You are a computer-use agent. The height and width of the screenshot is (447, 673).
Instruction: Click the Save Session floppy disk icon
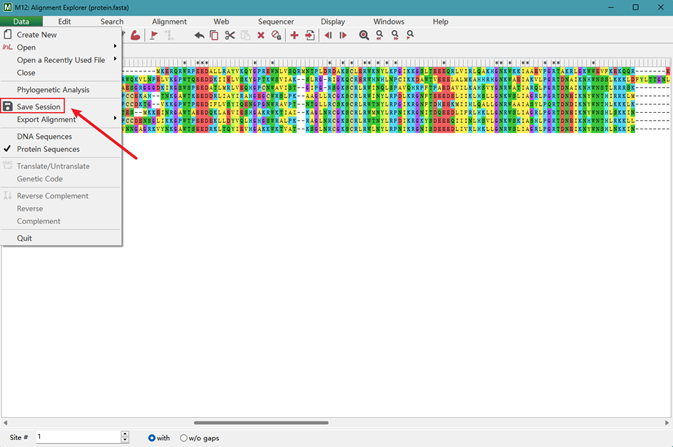click(x=8, y=106)
